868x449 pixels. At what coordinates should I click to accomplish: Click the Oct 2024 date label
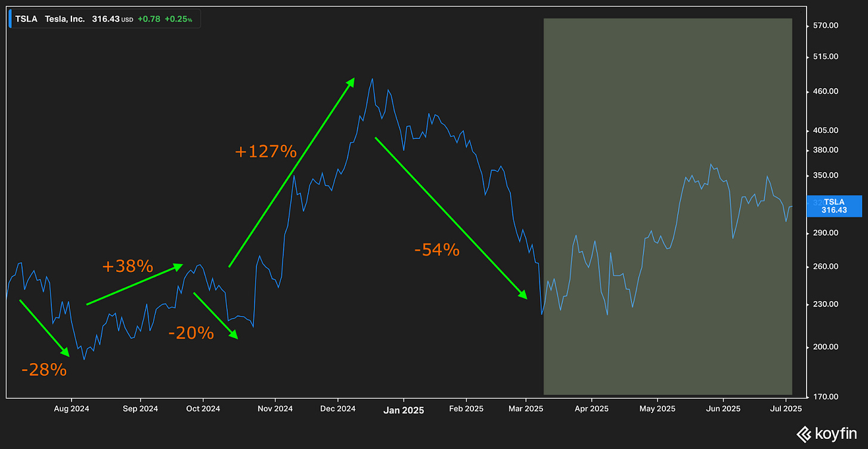tap(203, 409)
